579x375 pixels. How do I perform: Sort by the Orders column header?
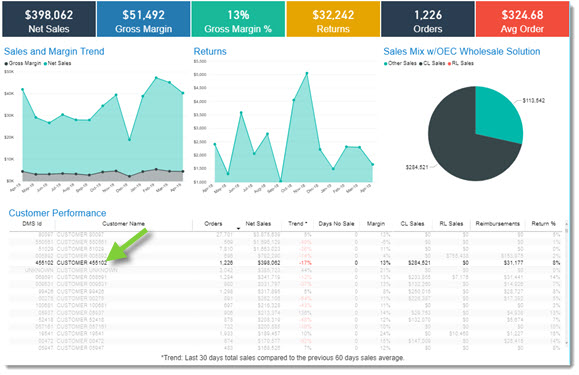[213, 224]
